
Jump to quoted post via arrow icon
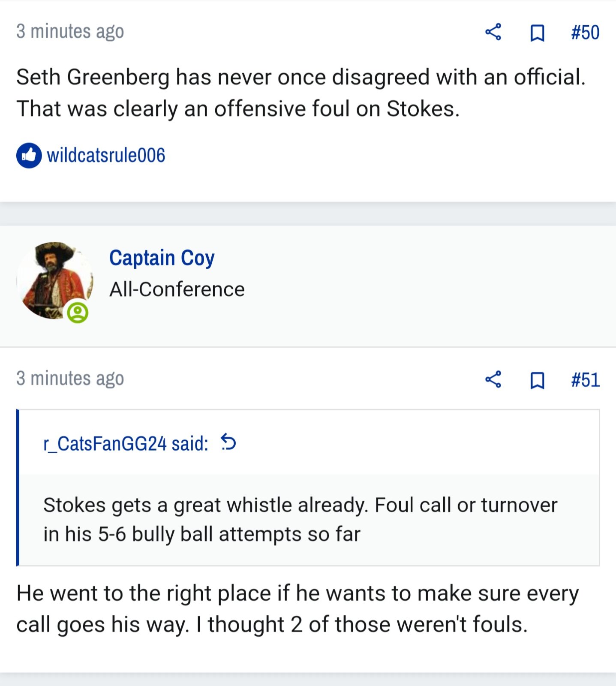pyautogui.click(x=228, y=442)
